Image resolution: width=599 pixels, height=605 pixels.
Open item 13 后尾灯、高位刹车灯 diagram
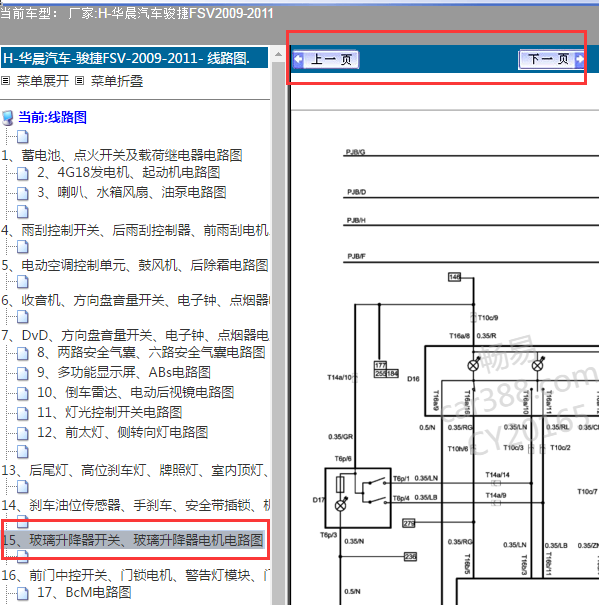coord(135,470)
